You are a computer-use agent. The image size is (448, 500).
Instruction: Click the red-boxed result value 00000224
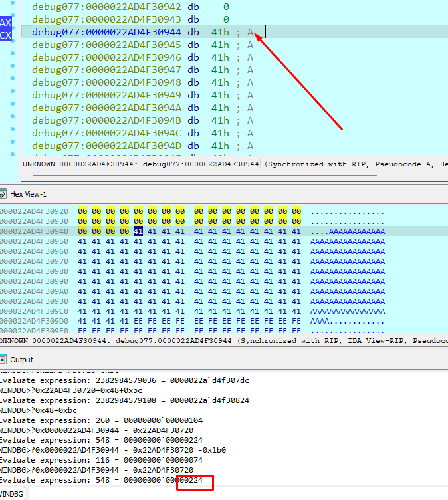point(190,480)
